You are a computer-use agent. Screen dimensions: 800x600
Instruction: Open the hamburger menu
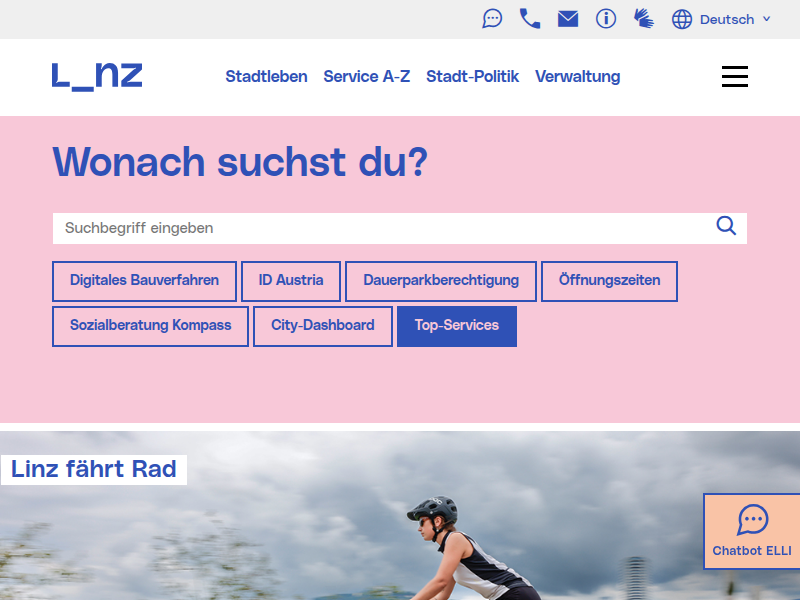tap(734, 77)
